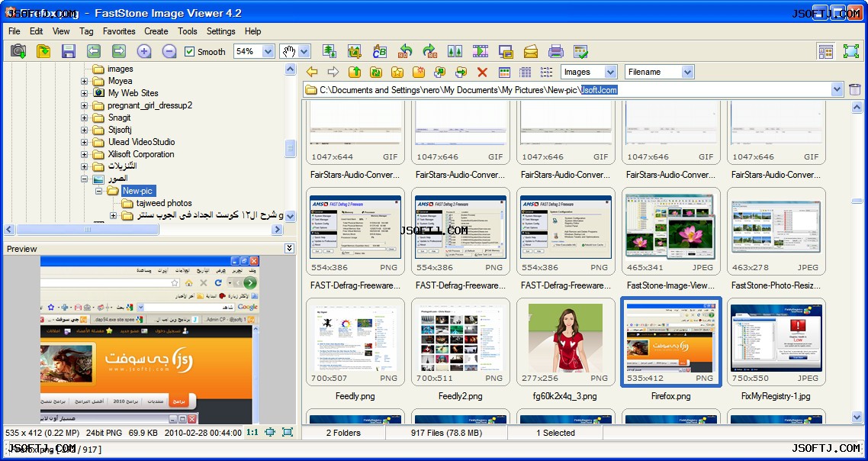
Task: Switch to Thumbnails view icon
Action: (504, 72)
